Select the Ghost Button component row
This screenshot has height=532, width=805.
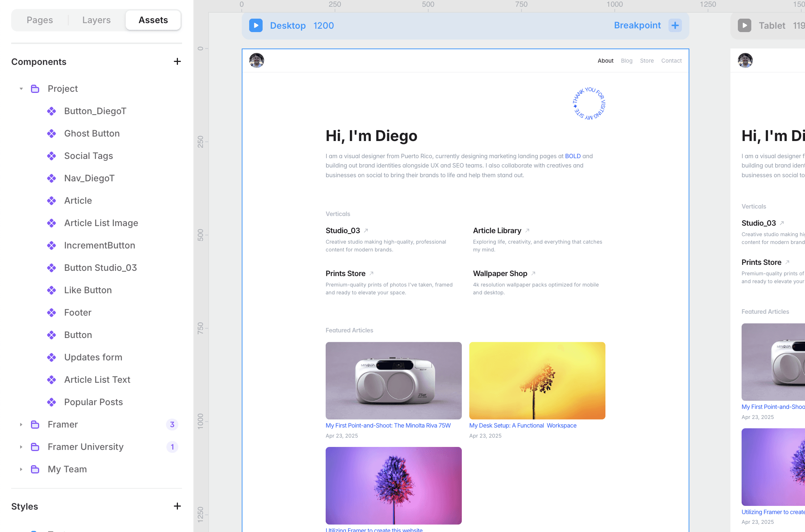pyautogui.click(x=92, y=134)
